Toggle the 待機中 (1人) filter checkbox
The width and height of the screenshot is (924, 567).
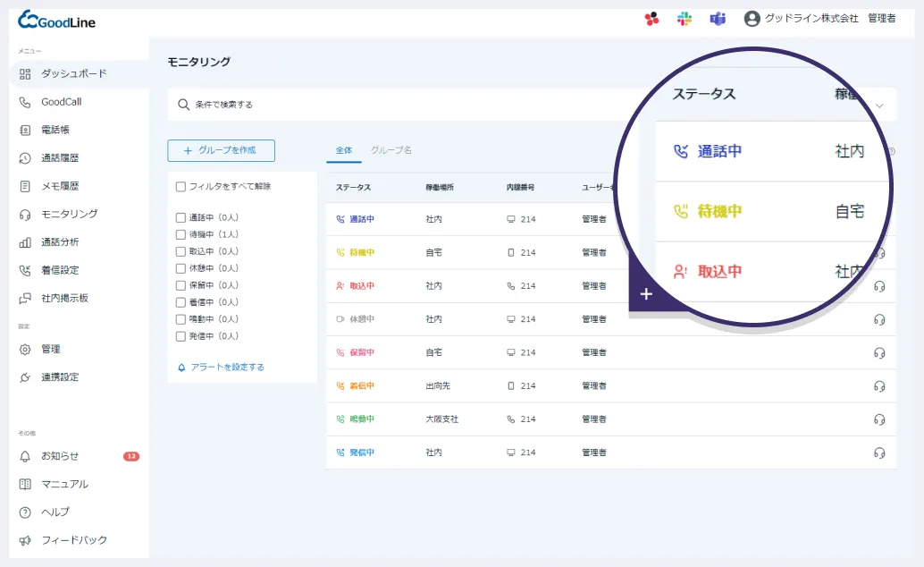pyautogui.click(x=181, y=234)
